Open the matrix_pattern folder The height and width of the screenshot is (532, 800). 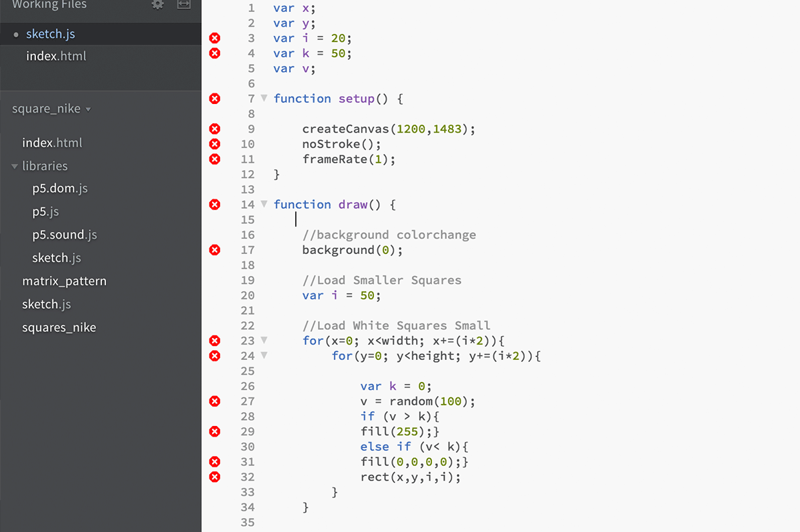[64, 281]
